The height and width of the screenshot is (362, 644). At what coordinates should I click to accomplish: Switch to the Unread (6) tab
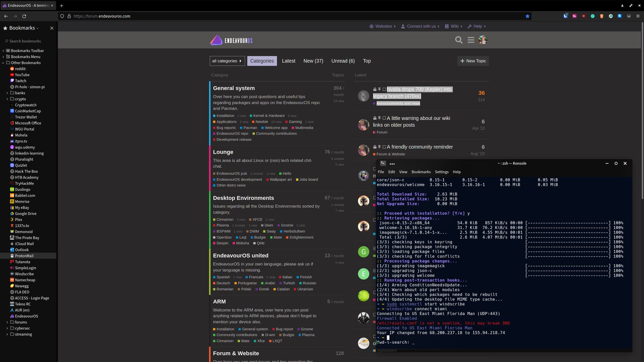pyautogui.click(x=343, y=61)
